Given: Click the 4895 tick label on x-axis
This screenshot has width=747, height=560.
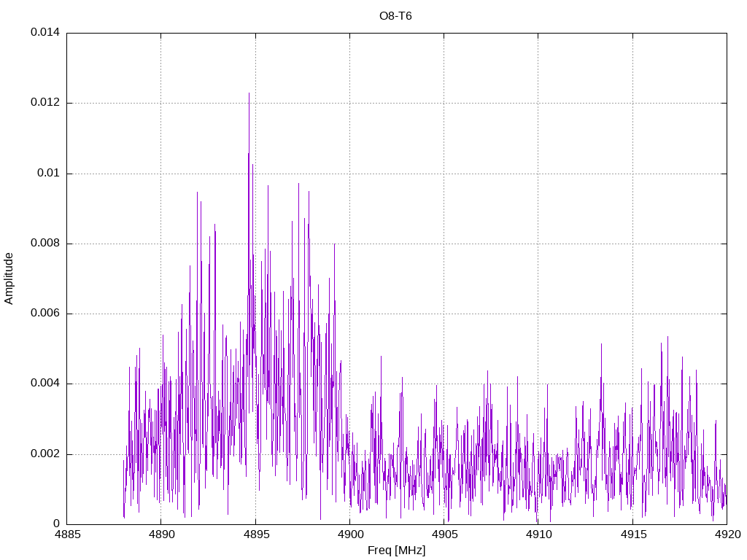Looking at the screenshot, I should 255,535.
